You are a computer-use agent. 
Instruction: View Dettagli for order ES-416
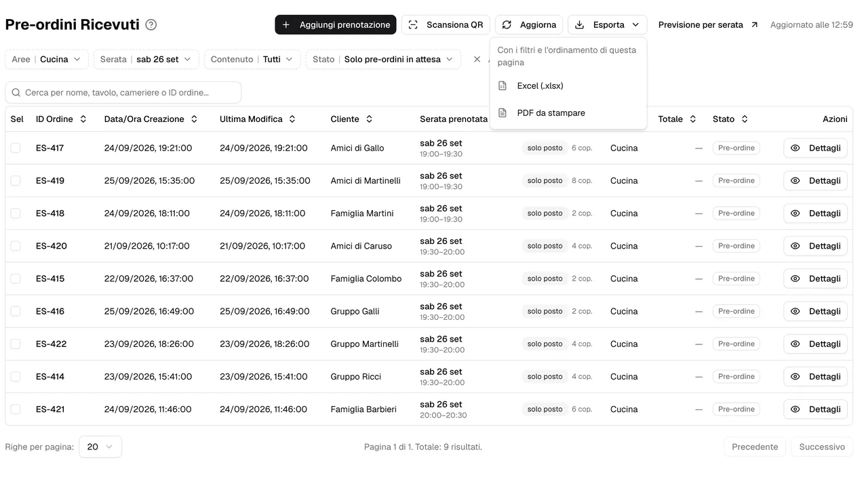[816, 311]
